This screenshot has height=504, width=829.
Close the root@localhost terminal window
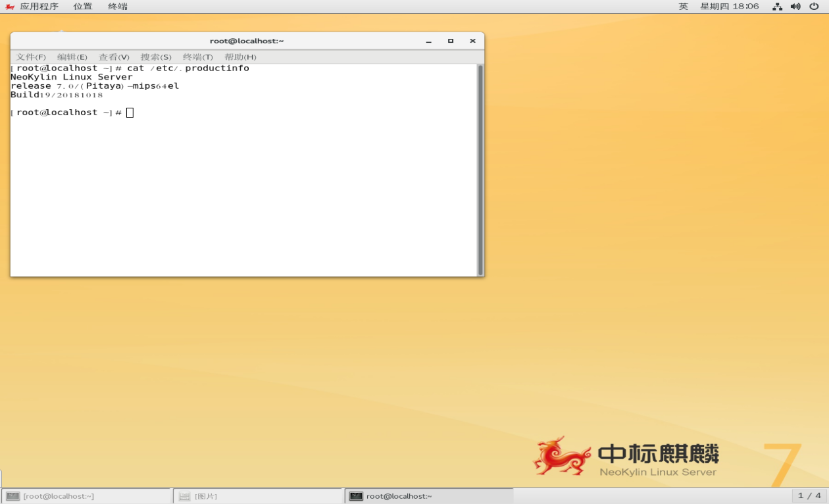[472, 41]
